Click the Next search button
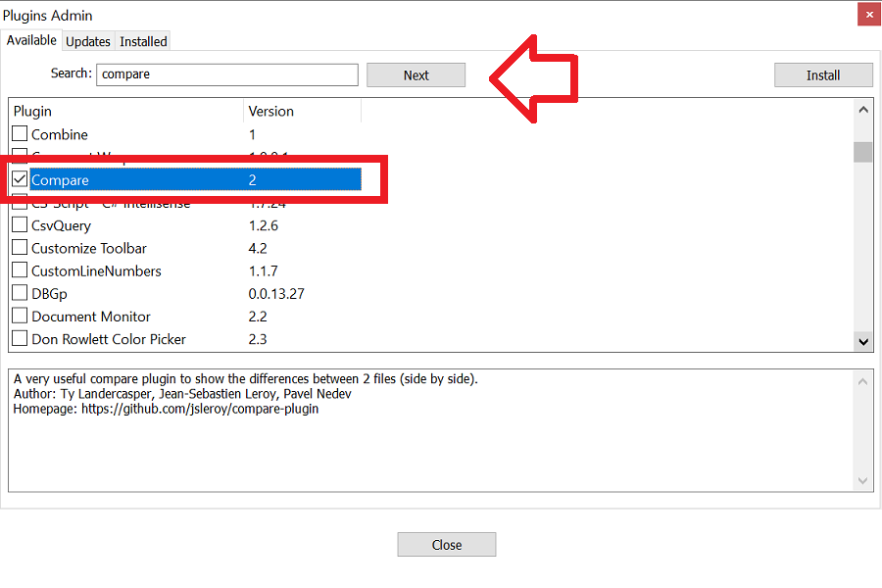The height and width of the screenshot is (588, 882). (x=416, y=74)
